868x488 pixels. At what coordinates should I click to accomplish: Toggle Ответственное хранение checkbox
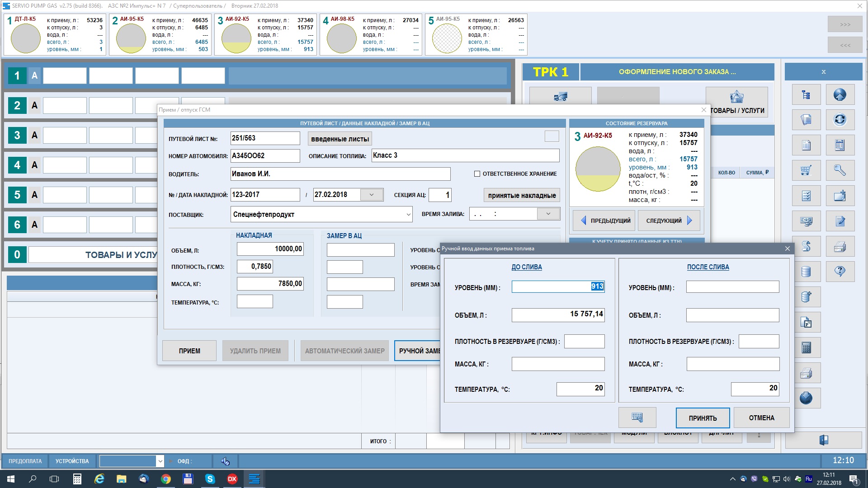(x=477, y=174)
